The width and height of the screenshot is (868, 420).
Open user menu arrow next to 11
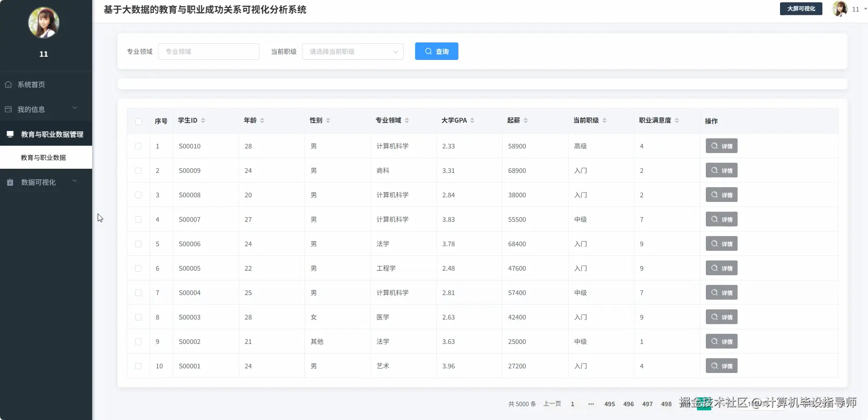point(865,9)
